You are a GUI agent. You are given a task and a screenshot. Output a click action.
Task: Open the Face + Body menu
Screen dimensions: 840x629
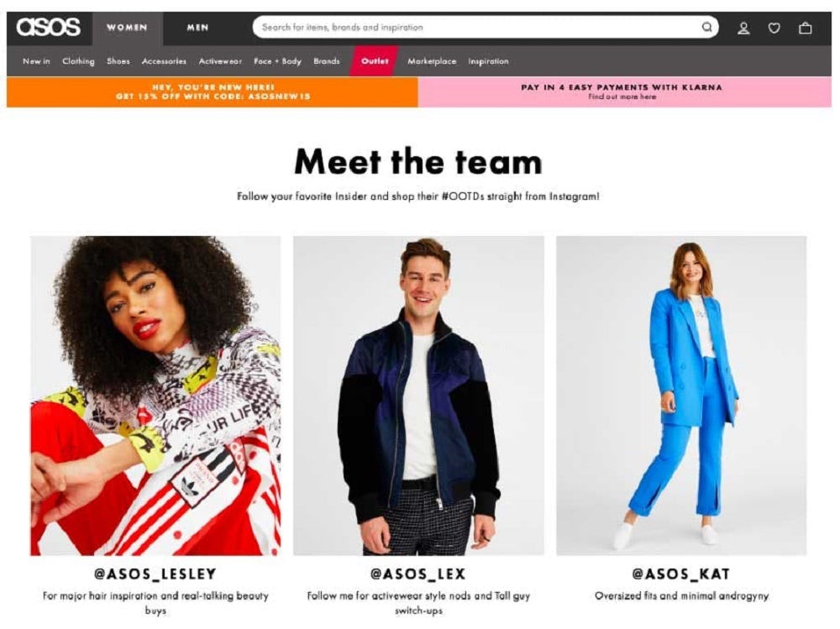click(277, 61)
